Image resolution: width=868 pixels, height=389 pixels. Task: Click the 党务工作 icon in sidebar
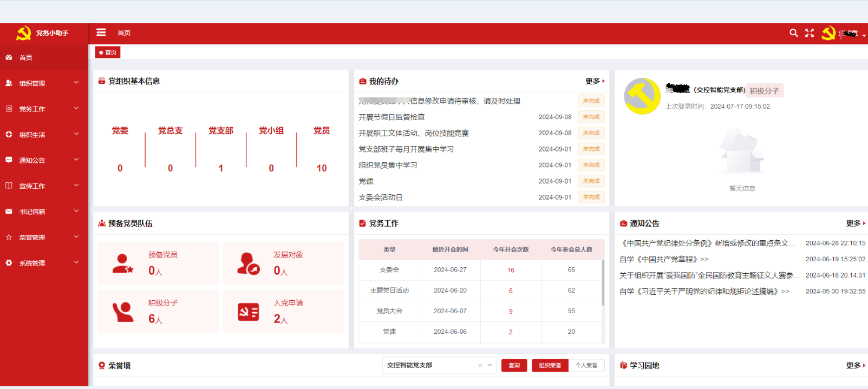pyautogui.click(x=9, y=109)
